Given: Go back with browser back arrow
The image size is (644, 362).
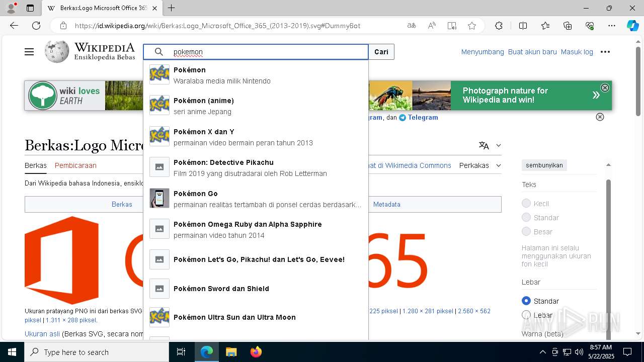Looking at the screenshot, I should pyautogui.click(x=14, y=26).
